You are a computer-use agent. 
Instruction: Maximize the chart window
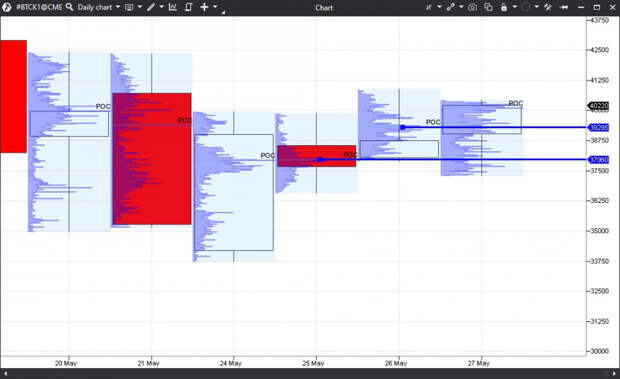597,7
